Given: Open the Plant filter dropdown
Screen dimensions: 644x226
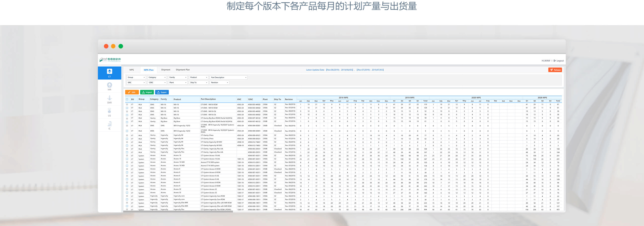Looking at the screenshot, I should point(178,82).
